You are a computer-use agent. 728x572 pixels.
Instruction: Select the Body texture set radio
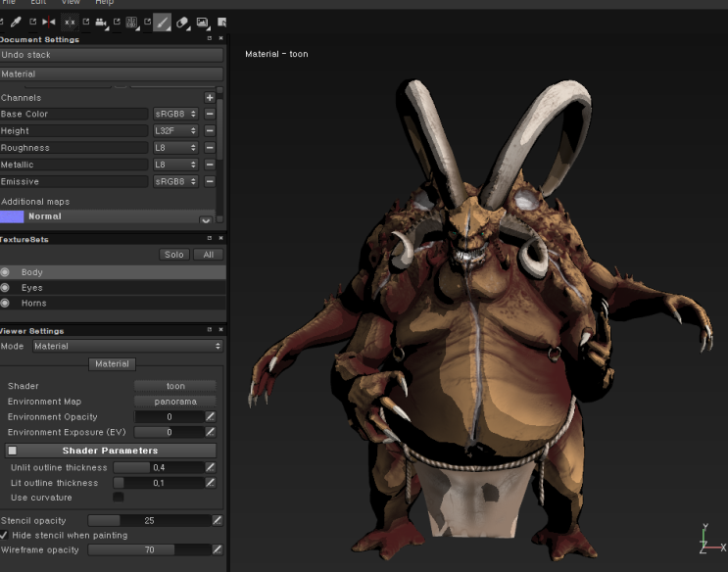(x=5, y=272)
